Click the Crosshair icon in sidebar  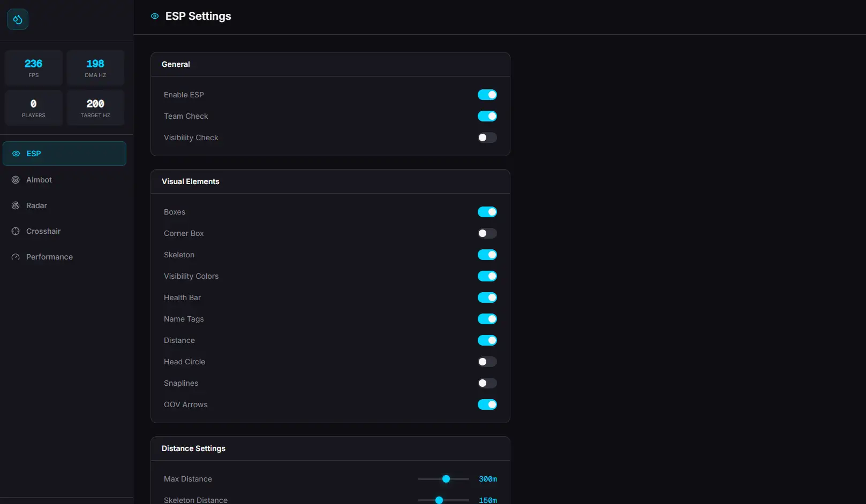tap(16, 231)
